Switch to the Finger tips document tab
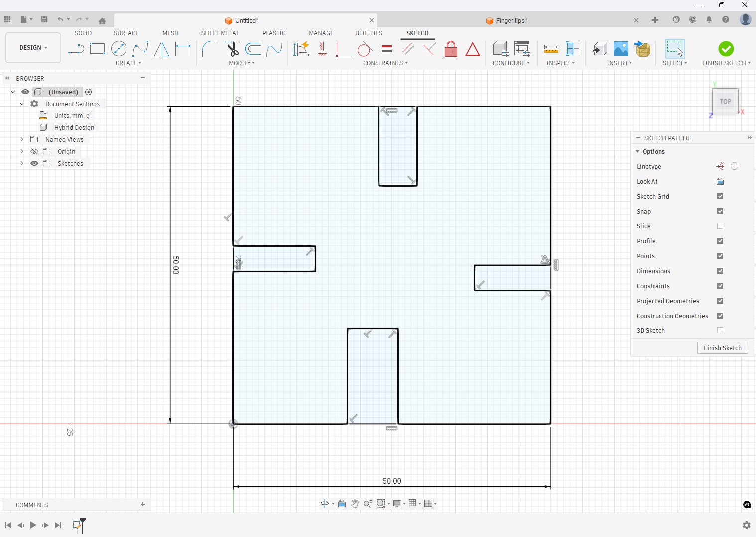Screen dimensions: 756x537 [x=511, y=21]
